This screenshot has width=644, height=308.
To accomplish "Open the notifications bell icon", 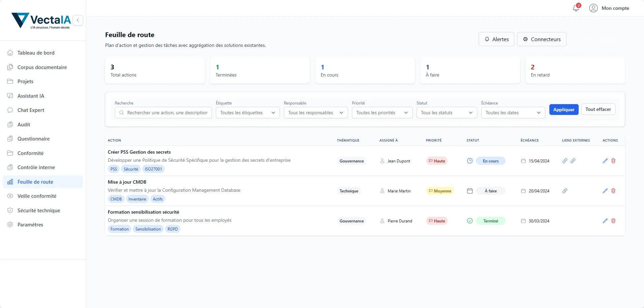I will pos(576,8).
